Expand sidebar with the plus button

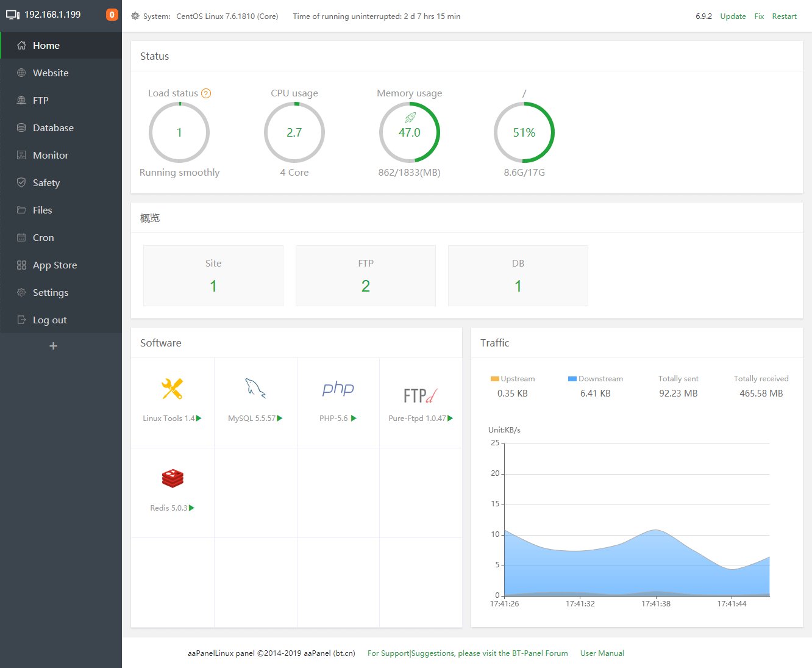tap(53, 346)
